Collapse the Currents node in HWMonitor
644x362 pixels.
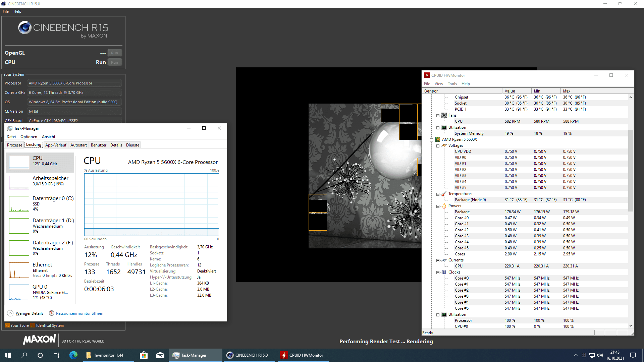coord(438,260)
